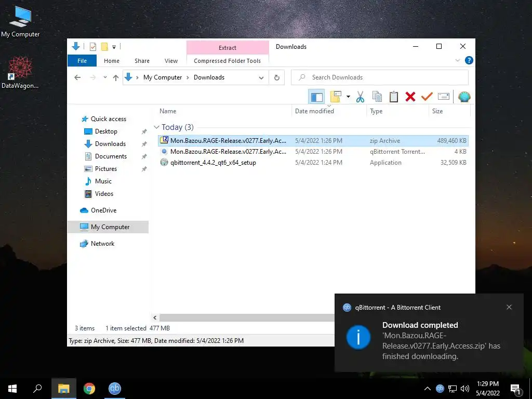Refresh the Downloads folder

click(x=277, y=78)
